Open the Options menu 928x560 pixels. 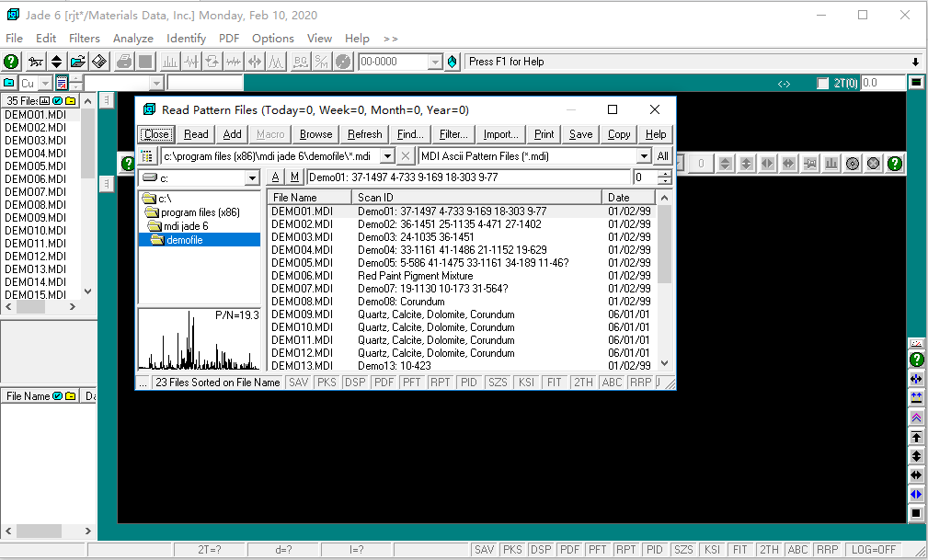tap(273, 39)
